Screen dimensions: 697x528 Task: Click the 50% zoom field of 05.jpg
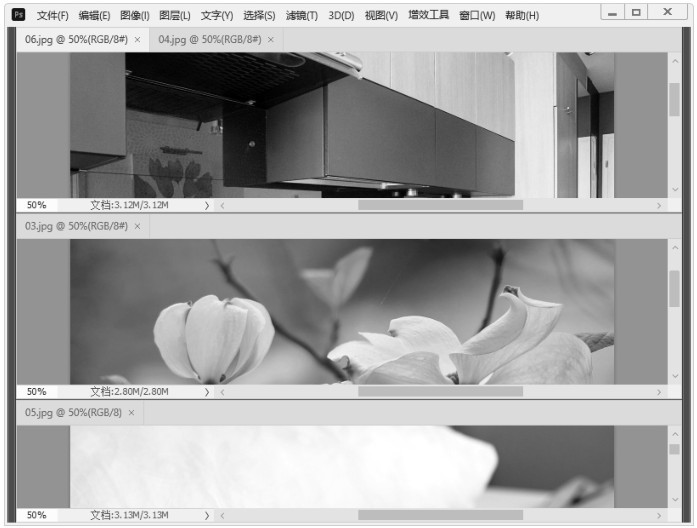click(36, 515)
